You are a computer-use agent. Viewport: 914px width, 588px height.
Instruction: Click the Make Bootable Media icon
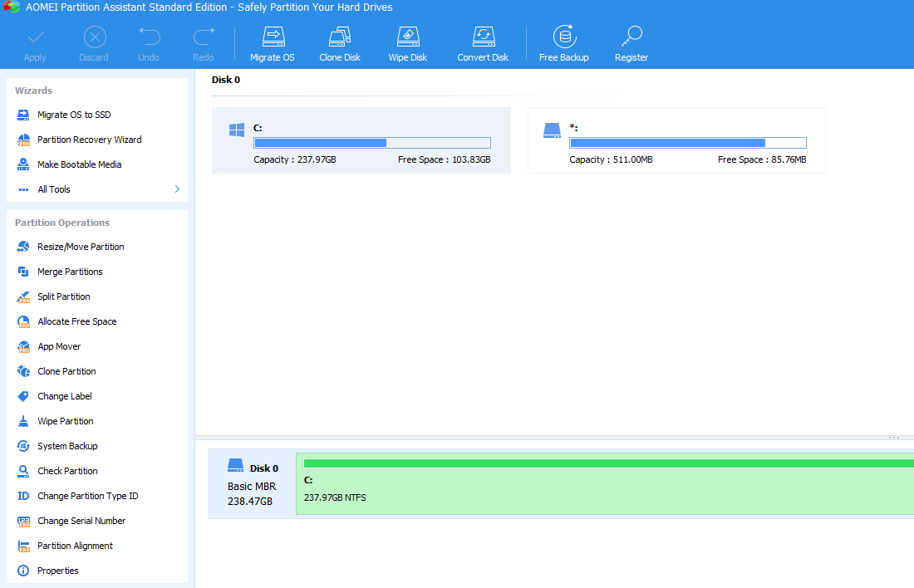coord(23,164)
